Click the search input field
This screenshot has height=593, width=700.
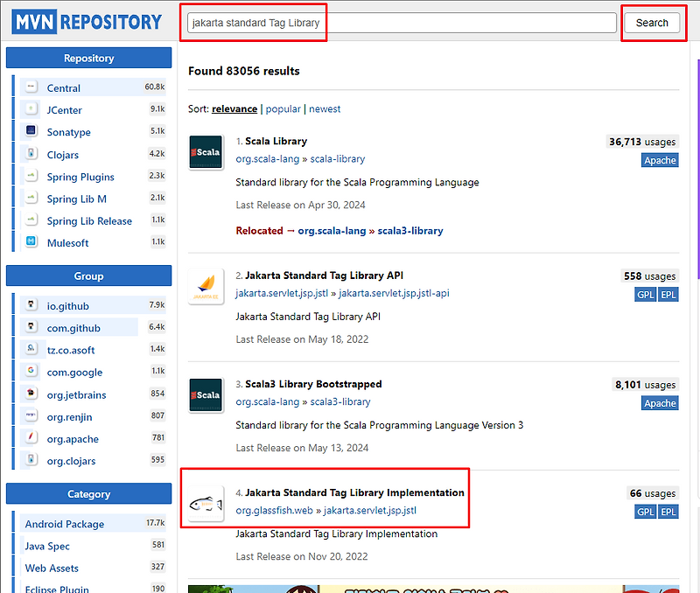tap(402, 23)
